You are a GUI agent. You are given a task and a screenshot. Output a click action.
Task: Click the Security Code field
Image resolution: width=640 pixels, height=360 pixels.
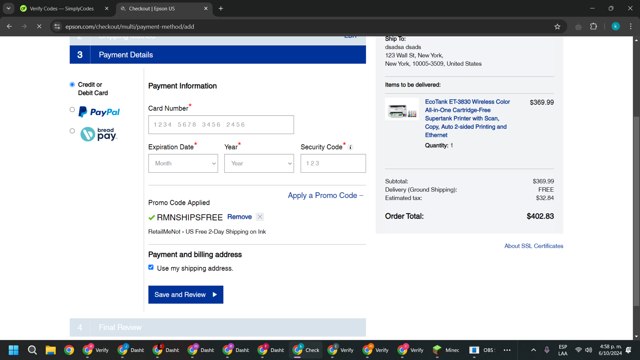333,163
